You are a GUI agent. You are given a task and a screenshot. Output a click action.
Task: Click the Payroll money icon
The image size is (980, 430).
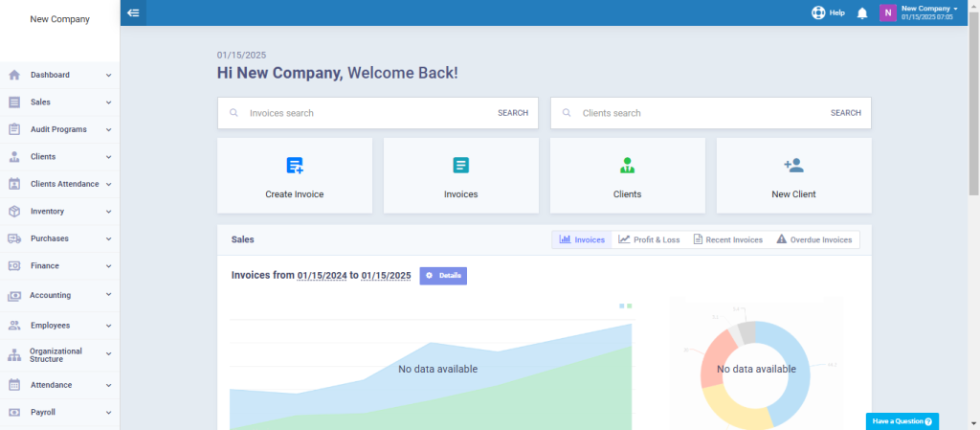coord(14,413)
